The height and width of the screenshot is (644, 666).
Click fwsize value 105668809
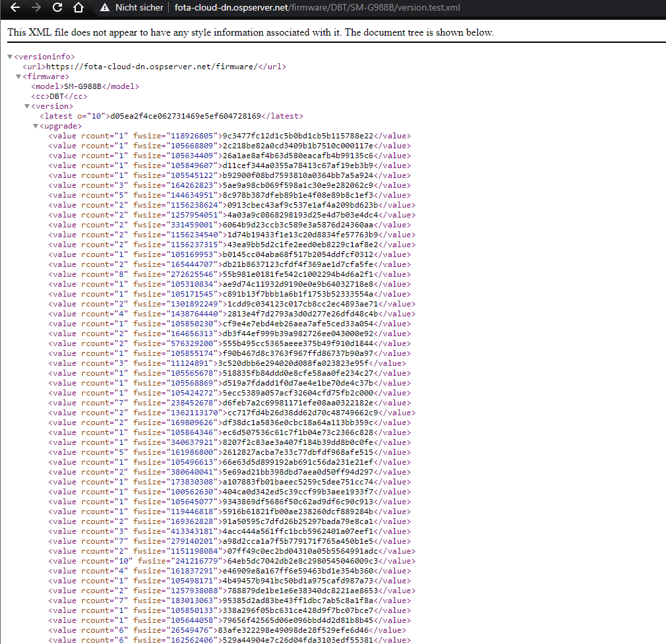pyautogui.click(x=192, y=146)
